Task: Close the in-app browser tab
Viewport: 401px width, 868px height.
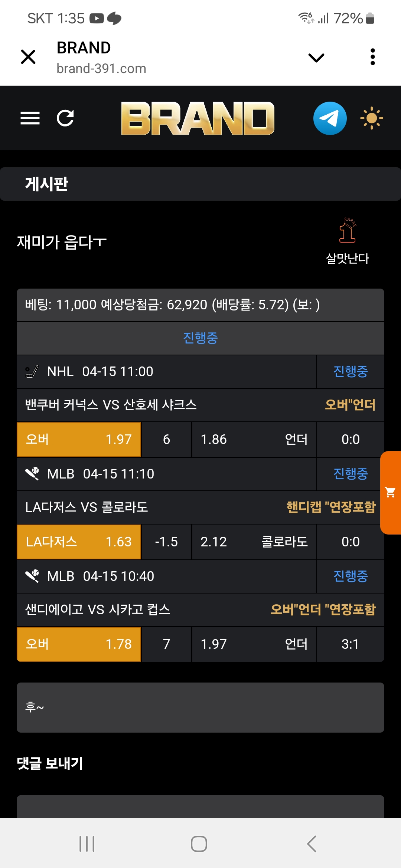Action: coord(28,57)
